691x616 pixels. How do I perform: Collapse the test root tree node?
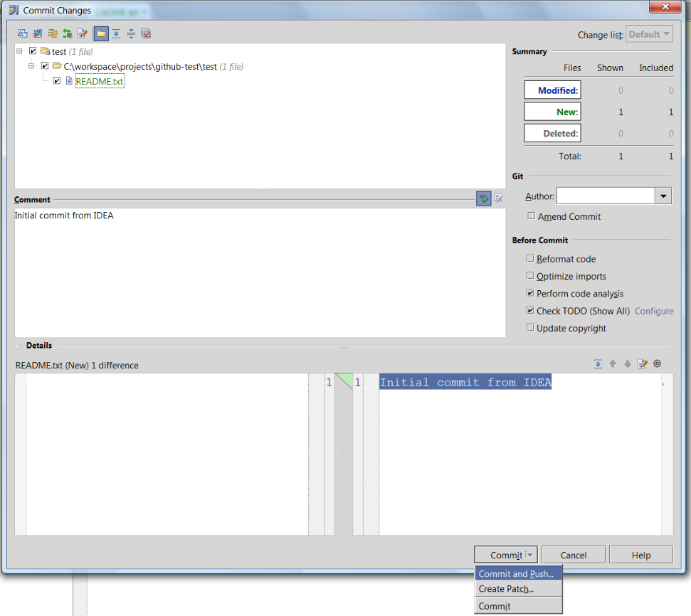20,51
